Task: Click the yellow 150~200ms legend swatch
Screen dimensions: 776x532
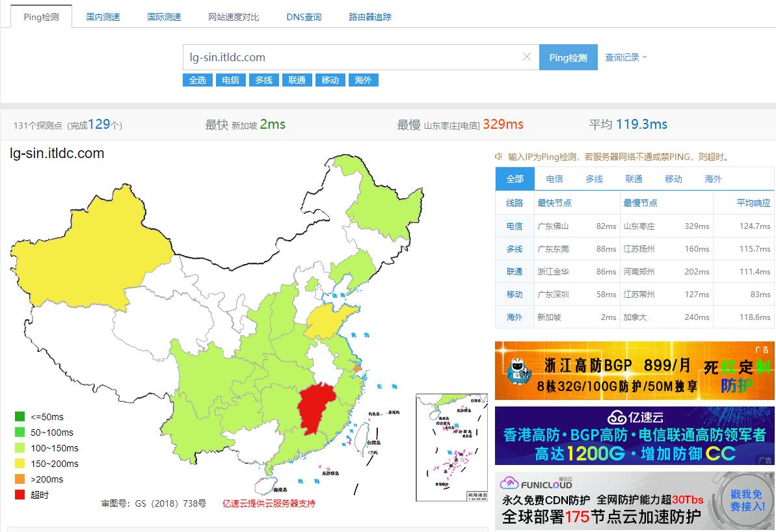Action: click(x=20, y=463)
